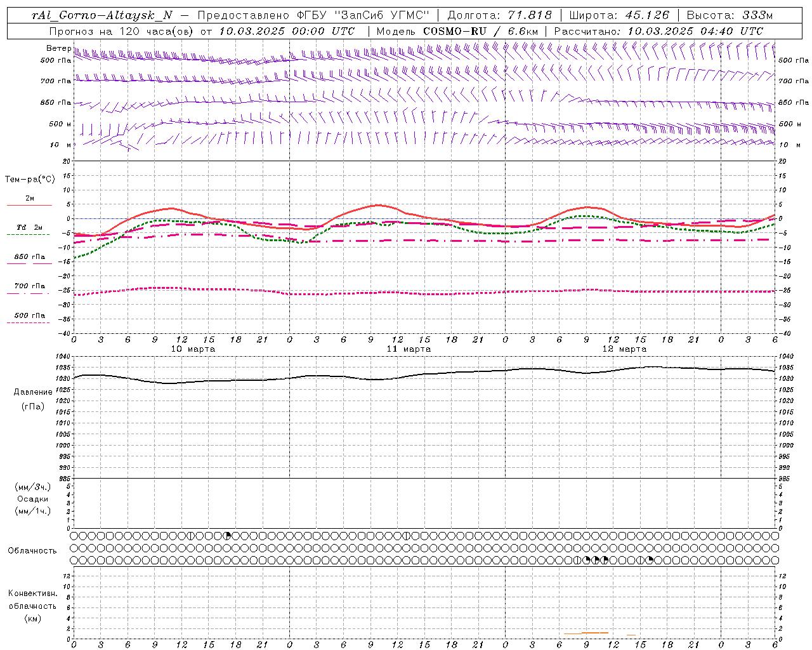The width and height of the screenshot is (812, 650).
Task: Click the Давление pressure panel label
Action: (33, 392)
